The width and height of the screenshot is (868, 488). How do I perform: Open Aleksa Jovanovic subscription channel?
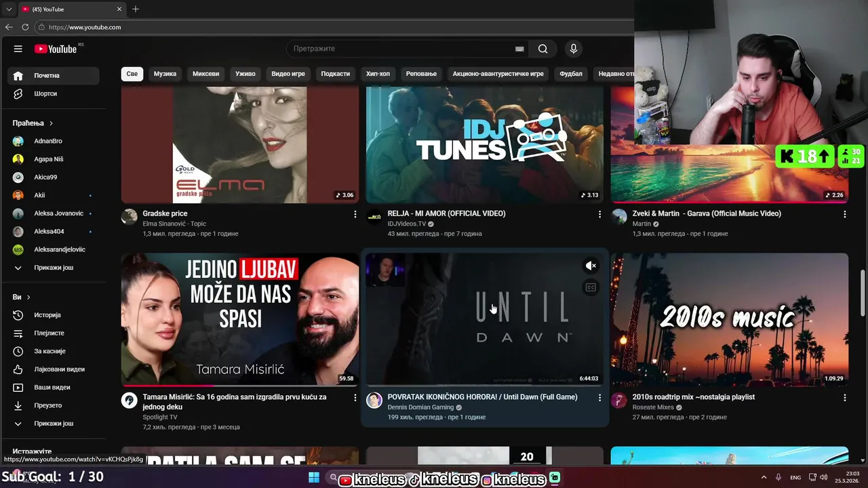click(54, 213)
